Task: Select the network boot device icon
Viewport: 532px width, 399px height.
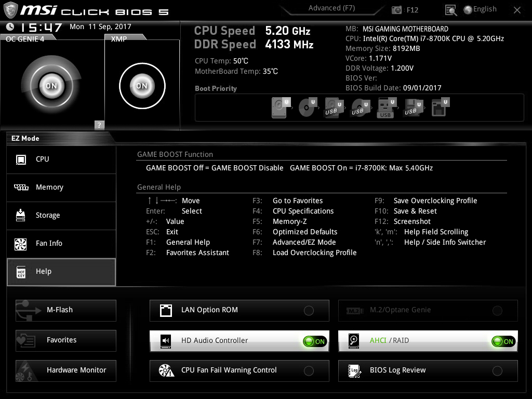Action: [440, 107]
